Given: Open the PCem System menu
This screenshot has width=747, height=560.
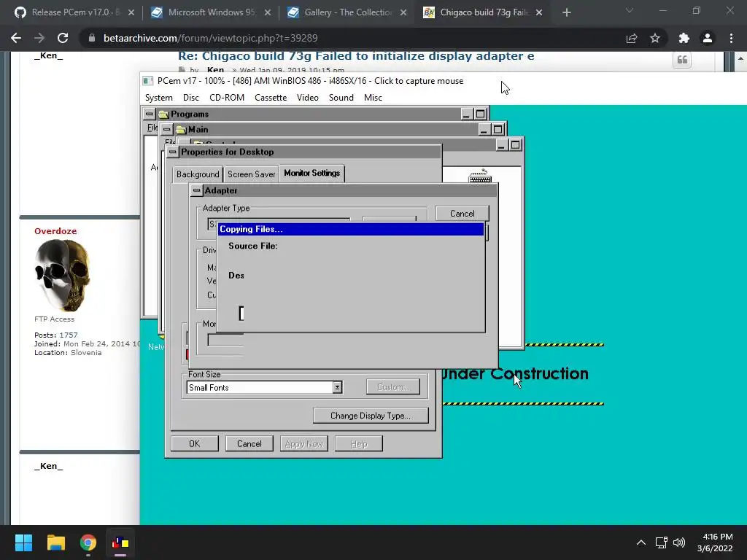Looking at the screenshot, I should 158,98.
